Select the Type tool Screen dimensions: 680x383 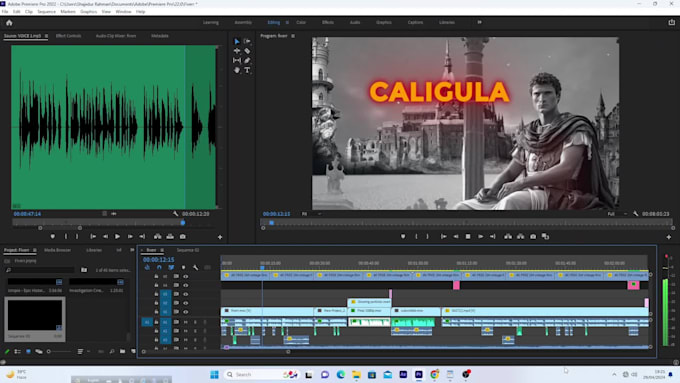247,70
